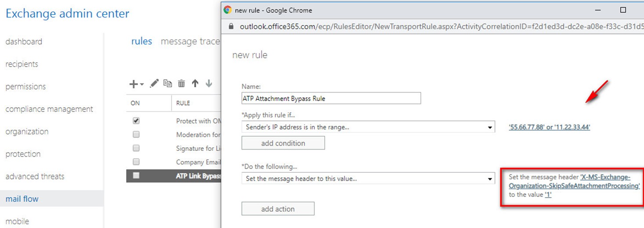Click the add condition button
This screenshot has height=228, width=644.
pos(283,143)
